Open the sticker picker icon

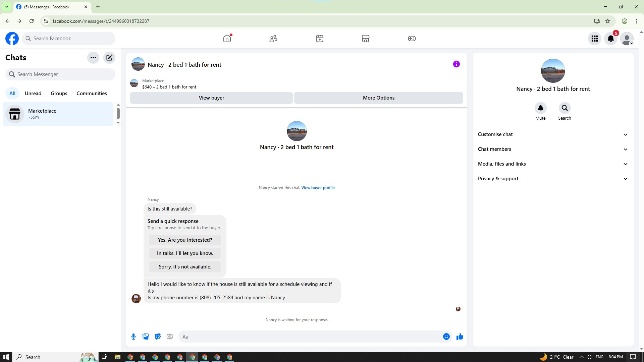[x=158, y=337]
